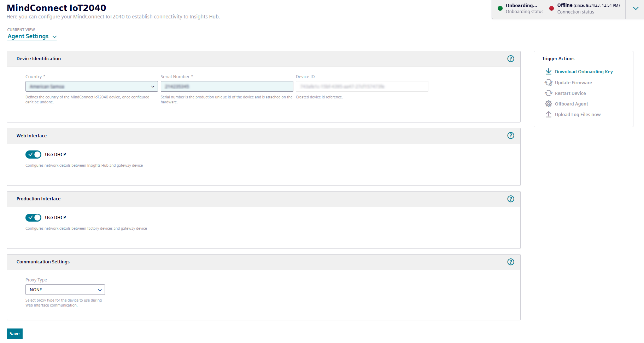Click Upload Log Files now action

pos(578,114)
